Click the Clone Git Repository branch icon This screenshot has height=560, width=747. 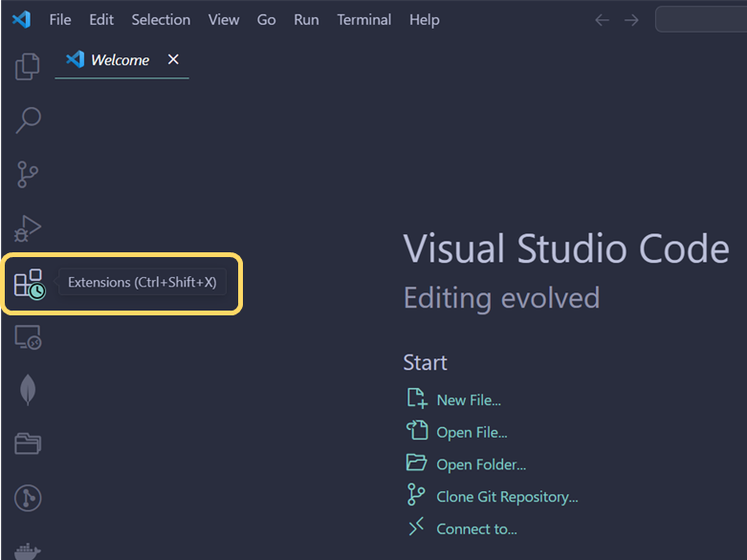click(416, 494)
